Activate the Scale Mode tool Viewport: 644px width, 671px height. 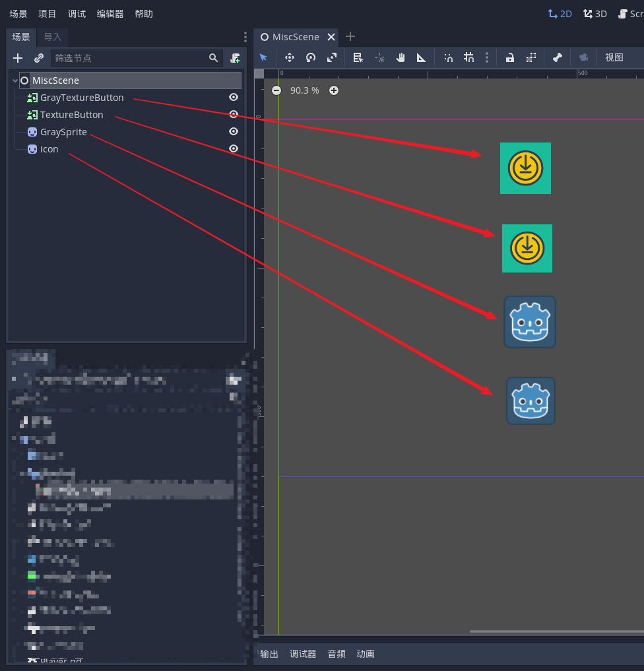pyautogui.click(x=332, y=58)
